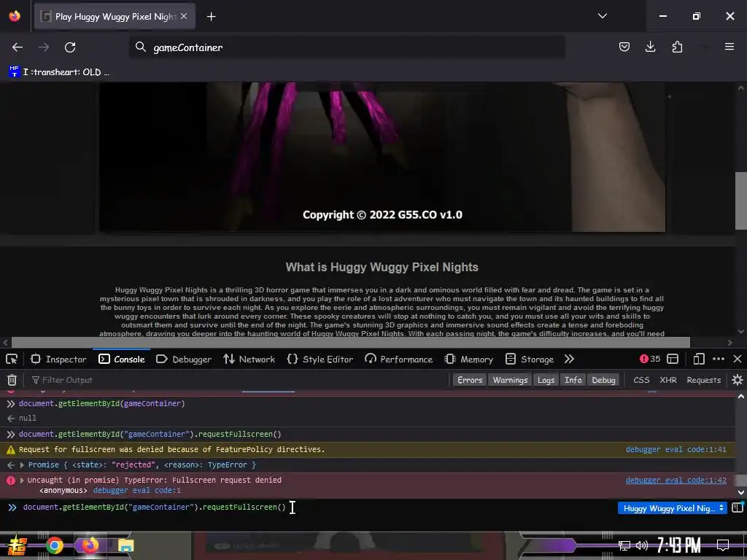Click the 7:43 PM taskbar clock
The image size is (747, 560).
tap(678, 545)
